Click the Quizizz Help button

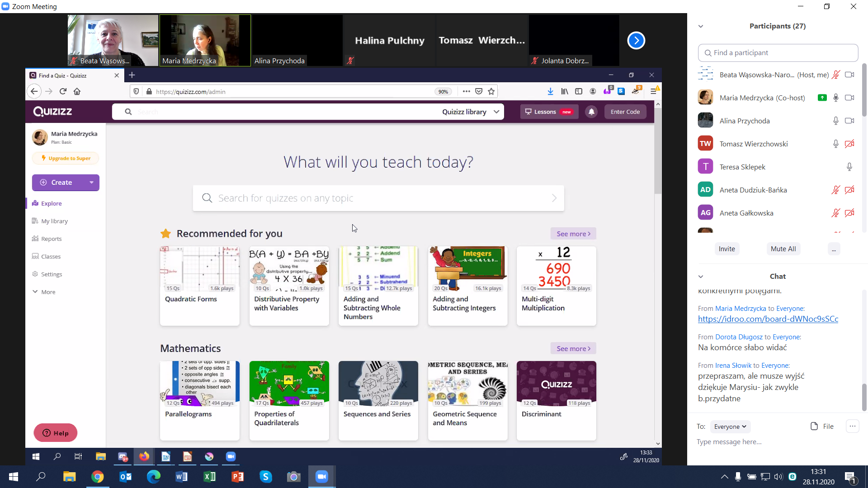click(x=56, y=433)
